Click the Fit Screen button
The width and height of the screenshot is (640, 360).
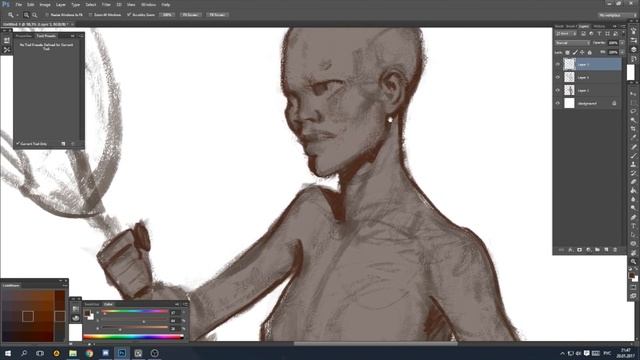click(190, 15)
